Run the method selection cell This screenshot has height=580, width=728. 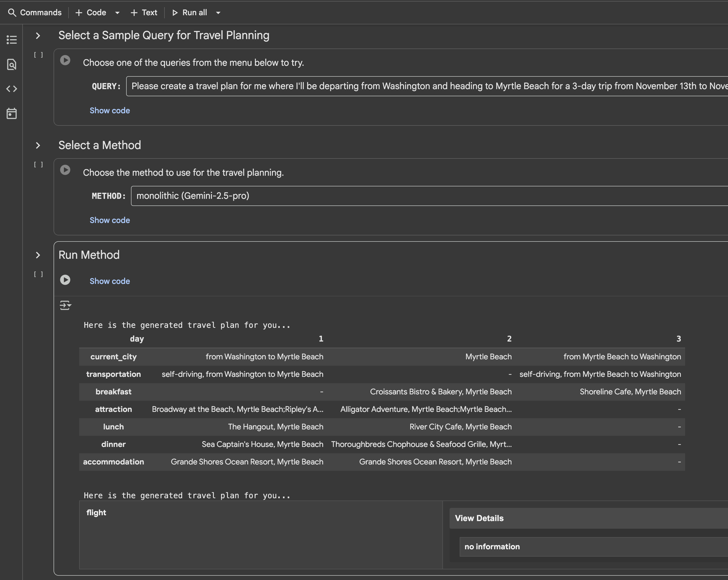coord(65,170)
